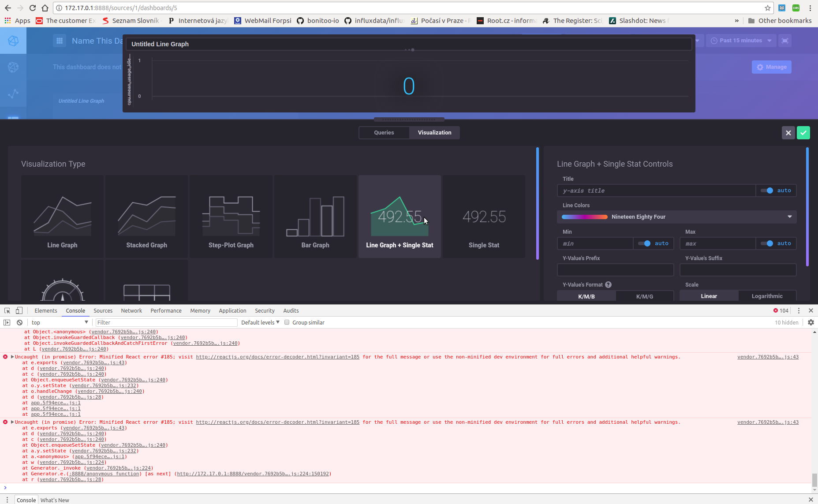Open the React error decoder link

click(277, 357)
